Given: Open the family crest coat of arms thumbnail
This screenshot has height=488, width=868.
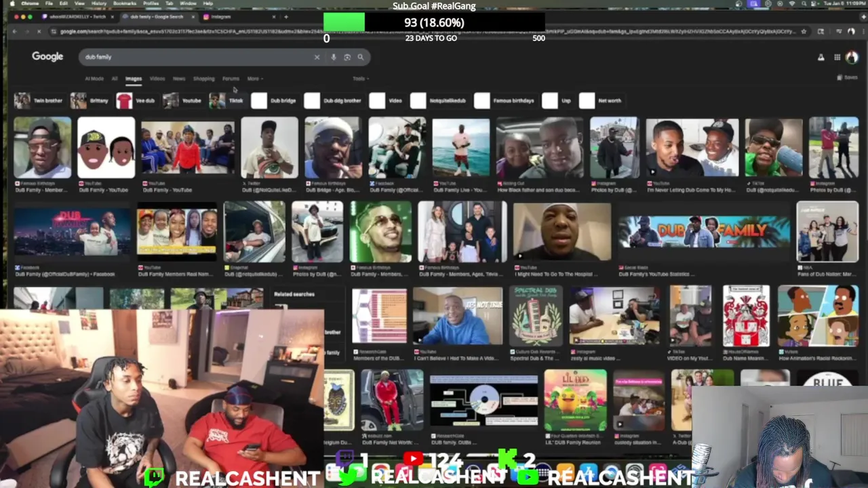Looking at the screenshot, I should (x=746, y=316).
